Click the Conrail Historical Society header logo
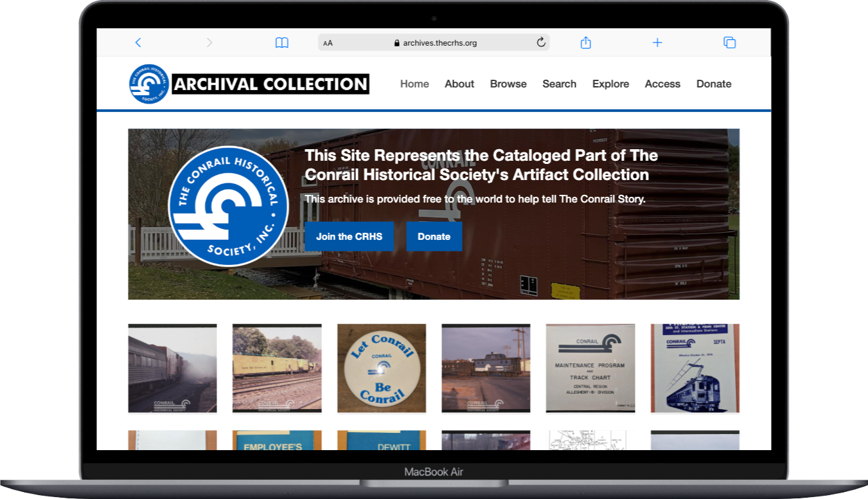Image resolution: width=868 pixels, height=499 pixels. pos(149,84)
